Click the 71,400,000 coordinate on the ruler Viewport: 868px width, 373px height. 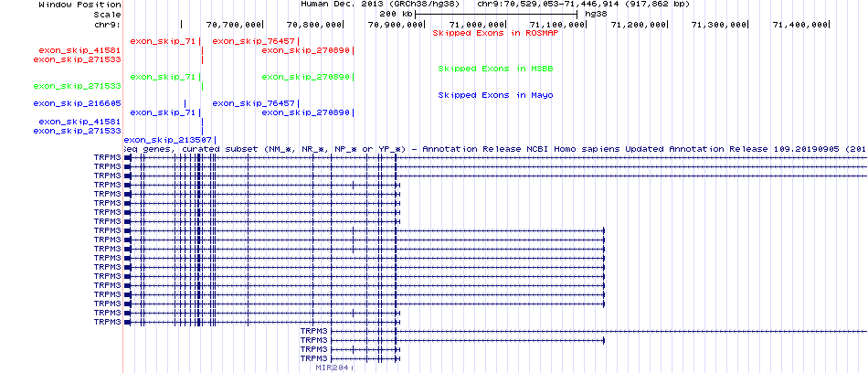(799, 24)
